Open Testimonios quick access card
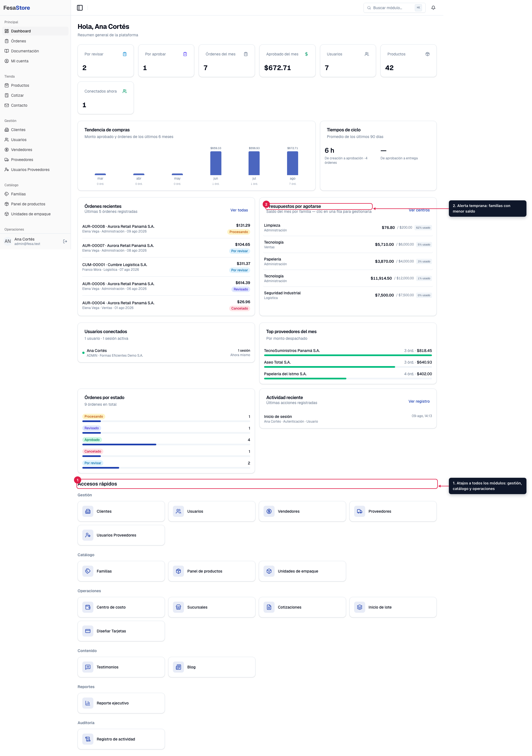 point(121,667)
